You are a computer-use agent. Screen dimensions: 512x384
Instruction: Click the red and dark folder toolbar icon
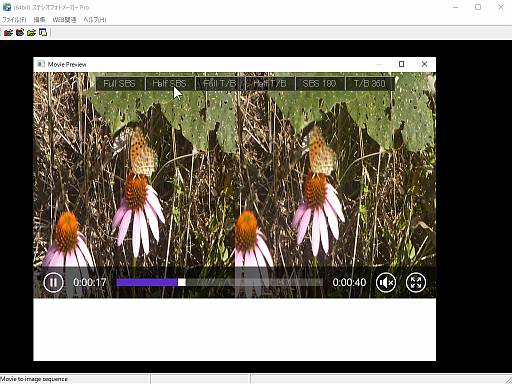20,33
